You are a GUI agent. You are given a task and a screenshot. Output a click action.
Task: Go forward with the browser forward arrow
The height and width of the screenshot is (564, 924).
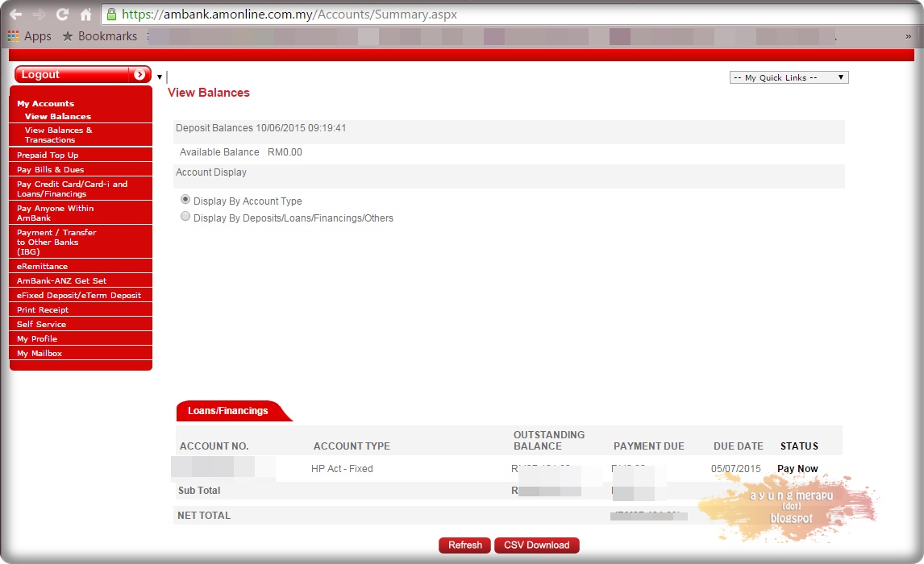point(39,15)
